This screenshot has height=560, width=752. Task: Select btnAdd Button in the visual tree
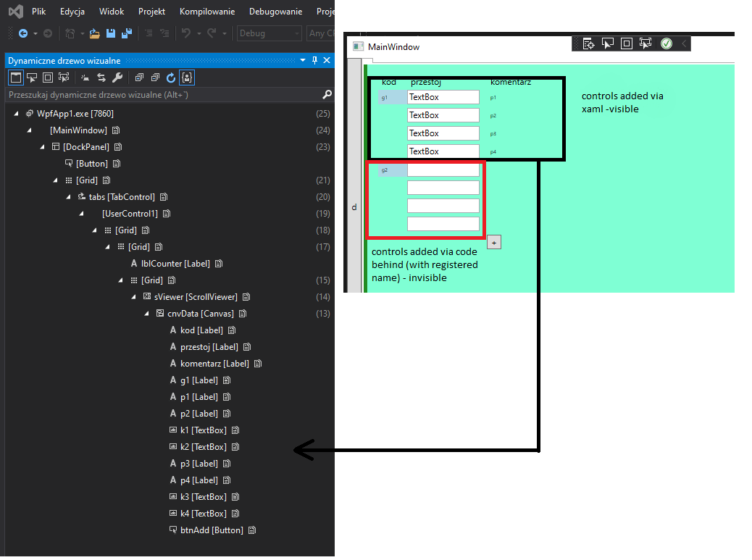point(212,530)
